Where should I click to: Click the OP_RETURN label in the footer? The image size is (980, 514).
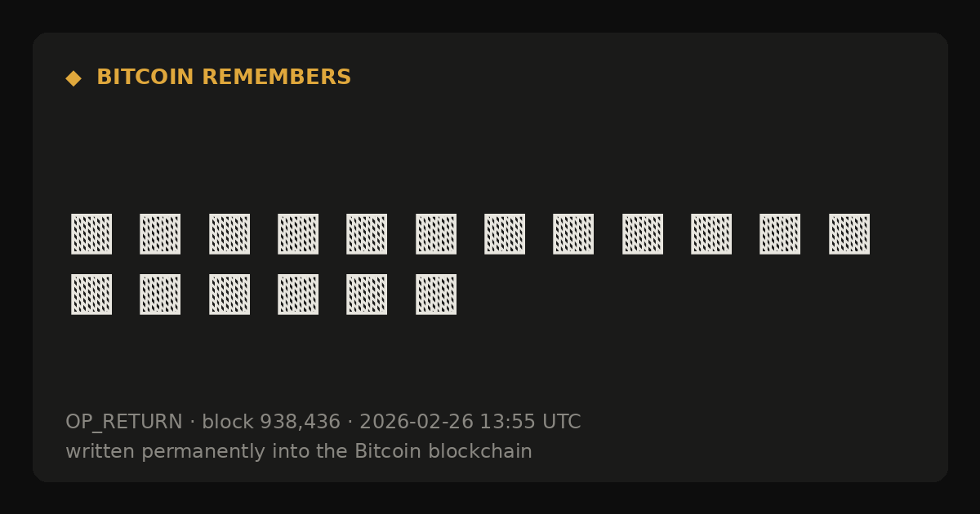pyautogui.click(x=124, y=423)
